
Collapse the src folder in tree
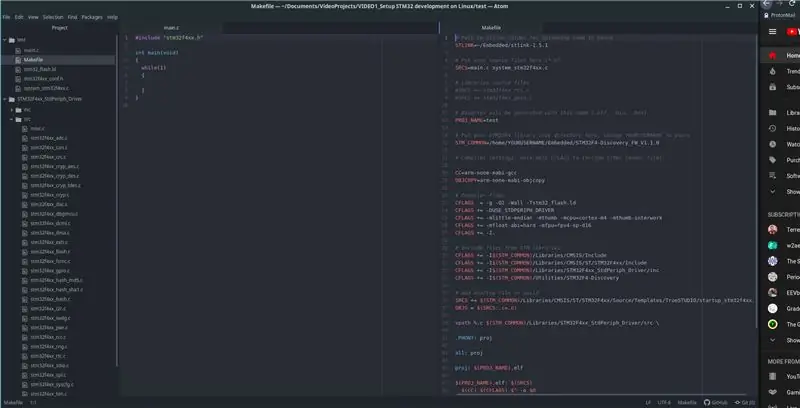click(x=12, y=119)
